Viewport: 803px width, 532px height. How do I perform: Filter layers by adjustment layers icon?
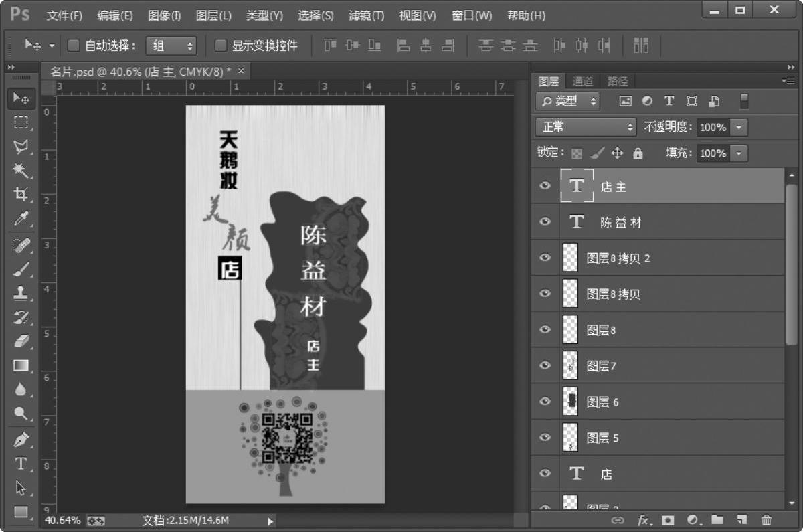pyautogui.click(x=647, y=101)
